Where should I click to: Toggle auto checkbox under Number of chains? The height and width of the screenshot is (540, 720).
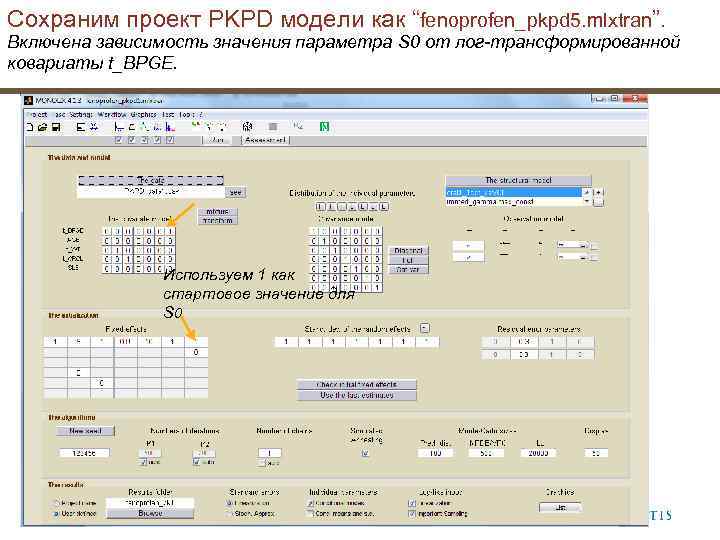(x=262, y=463)
